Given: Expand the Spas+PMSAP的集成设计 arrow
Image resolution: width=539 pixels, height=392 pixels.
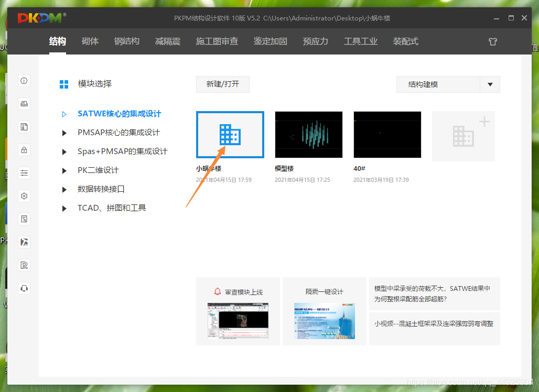Looking at the screenshot, I should (x=64, y=152).
